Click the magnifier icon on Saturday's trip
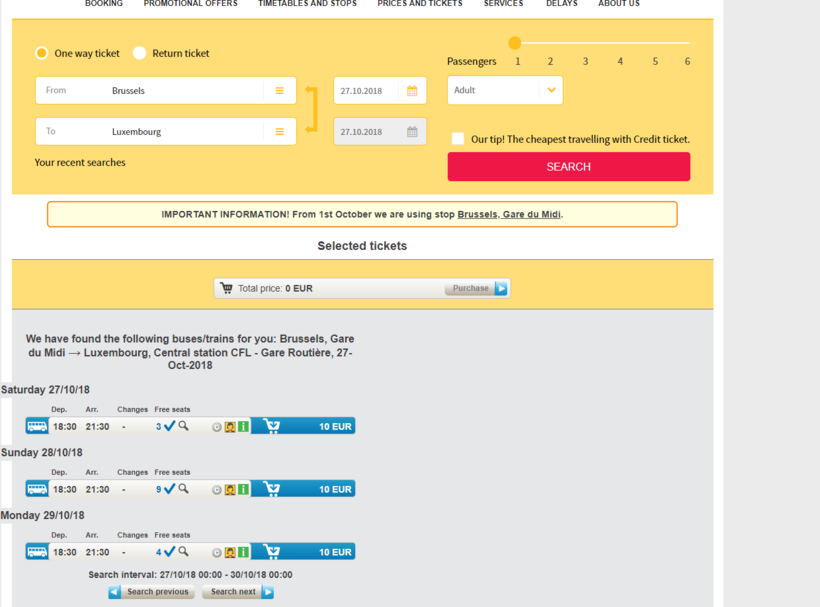 (183, 426)
